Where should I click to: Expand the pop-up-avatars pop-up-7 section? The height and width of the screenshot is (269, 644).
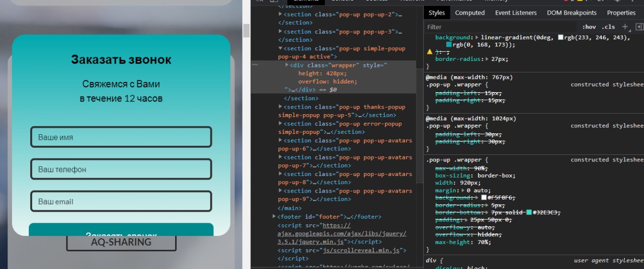pyautogui.click(x=280, y=157)
